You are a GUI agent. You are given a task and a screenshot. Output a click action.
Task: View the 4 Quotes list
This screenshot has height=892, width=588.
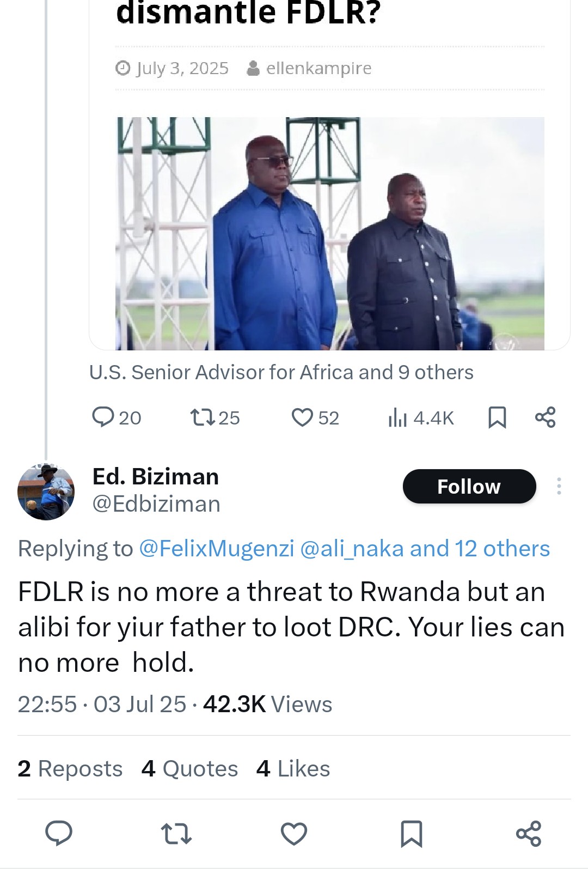189,768
